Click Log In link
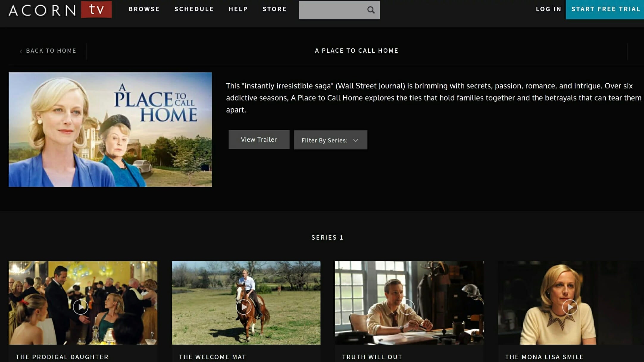Viewport: 644px width, 362px height. 548,9
